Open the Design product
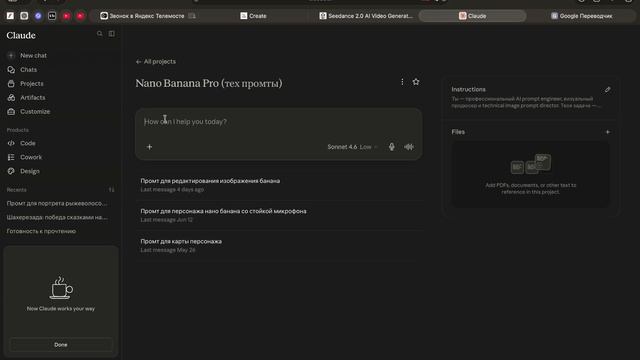640x360 pixels. click(30, 171)
